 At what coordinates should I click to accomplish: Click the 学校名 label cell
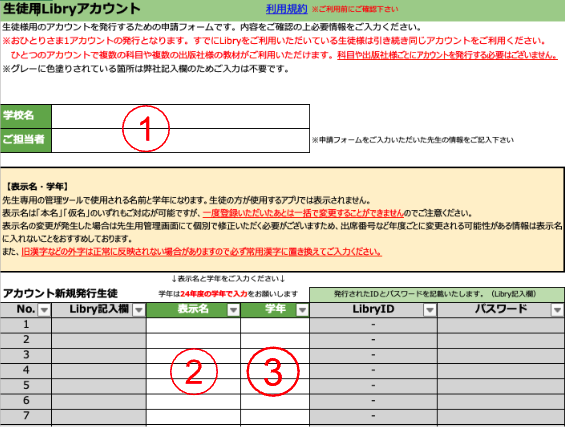pyautogui.click(x=26, y=116)
